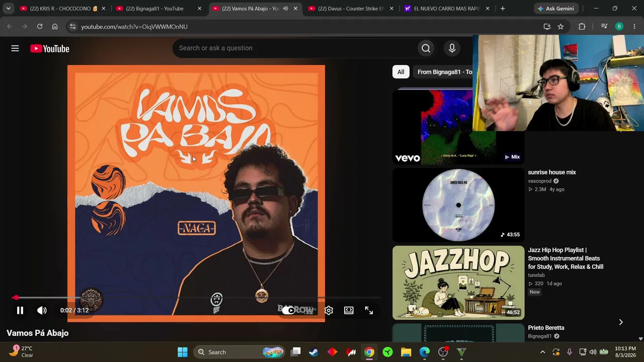Switch to theater mode
The image size is (644, 362).
point(349,310)
